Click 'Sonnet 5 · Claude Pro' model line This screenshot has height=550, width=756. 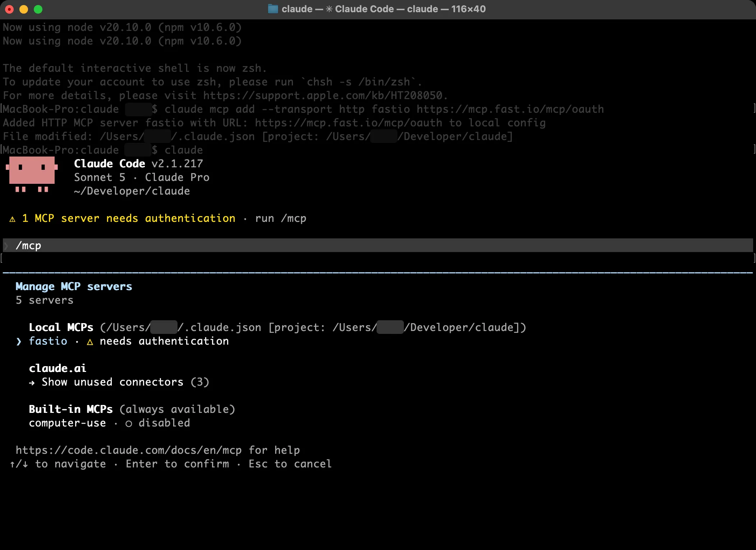(142, 177)
